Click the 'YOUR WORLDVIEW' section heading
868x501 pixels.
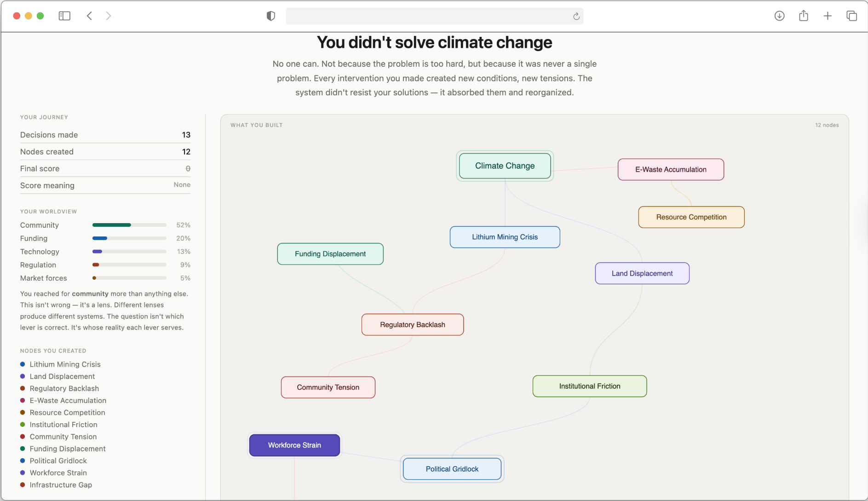tap(48, 212)
